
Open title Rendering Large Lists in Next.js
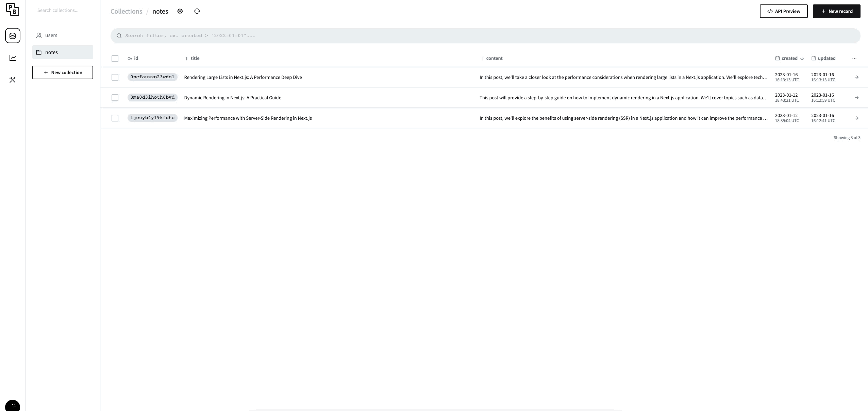tap(243, 77)
